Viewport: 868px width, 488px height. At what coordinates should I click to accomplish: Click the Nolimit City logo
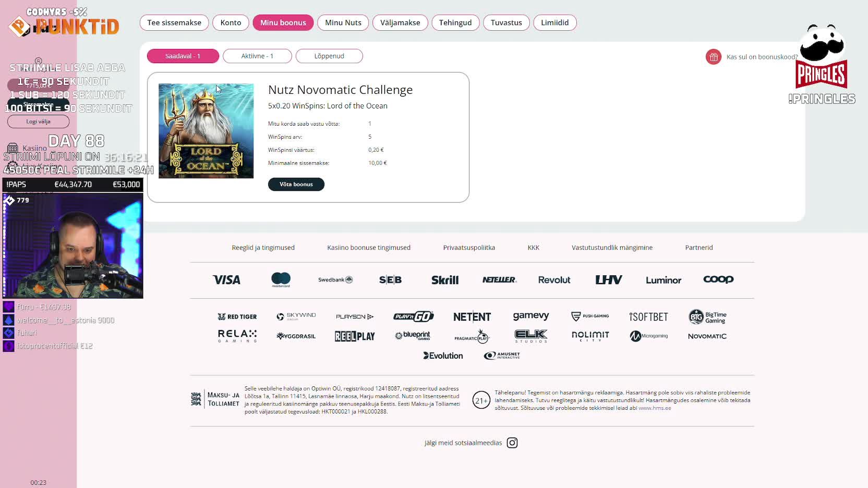tap(590, 336)
